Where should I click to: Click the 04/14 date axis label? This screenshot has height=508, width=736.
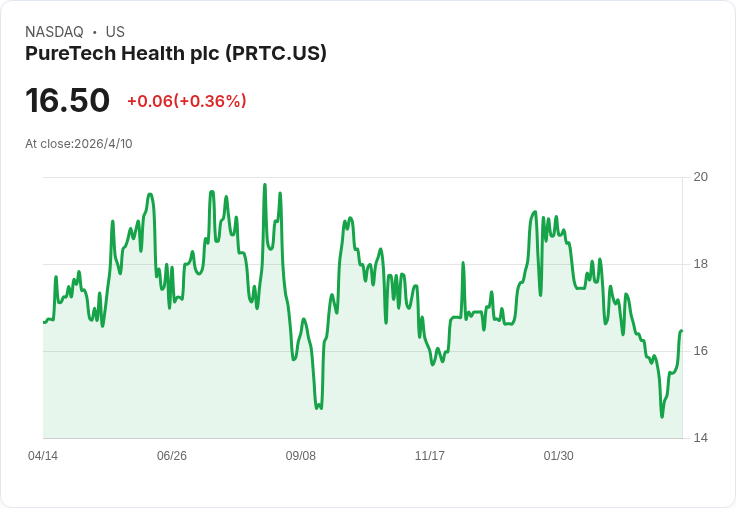pos(43,455)
